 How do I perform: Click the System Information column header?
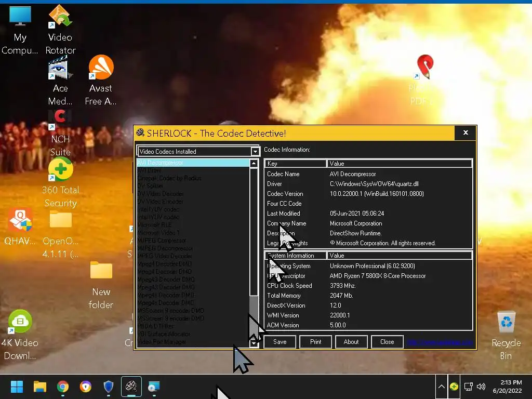[x=295, y=256]
